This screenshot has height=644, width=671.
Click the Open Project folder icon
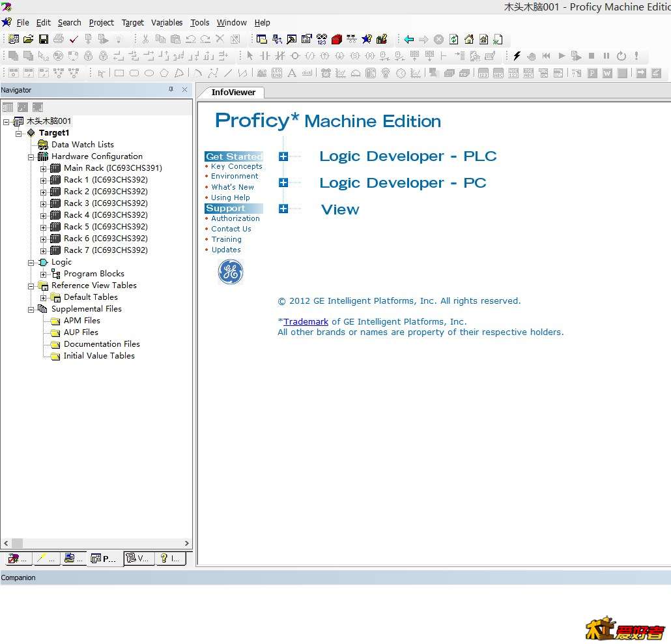[x=28, y=39]
